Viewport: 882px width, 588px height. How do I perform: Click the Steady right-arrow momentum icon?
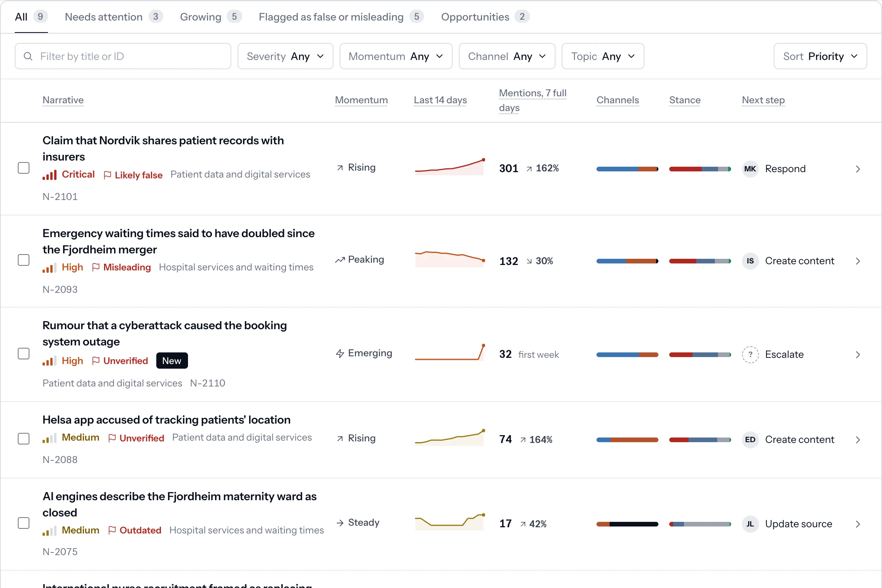(340, 523)
